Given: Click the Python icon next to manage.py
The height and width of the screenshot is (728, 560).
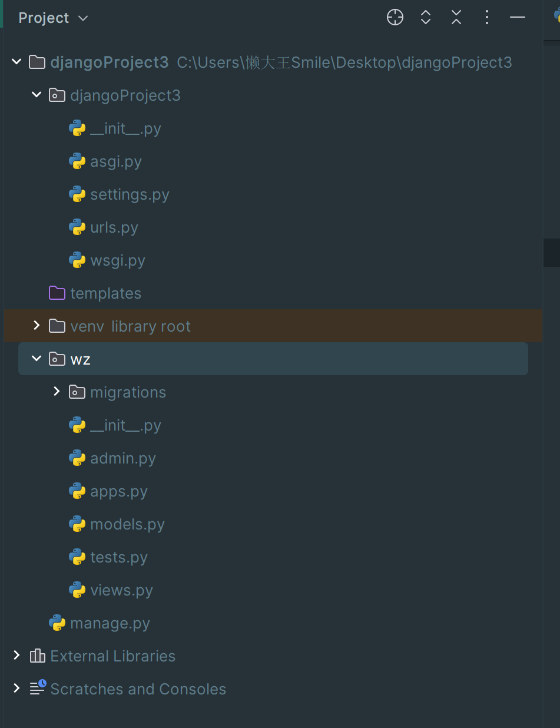Looking at the screenshot, I should (x=57, y=623).
